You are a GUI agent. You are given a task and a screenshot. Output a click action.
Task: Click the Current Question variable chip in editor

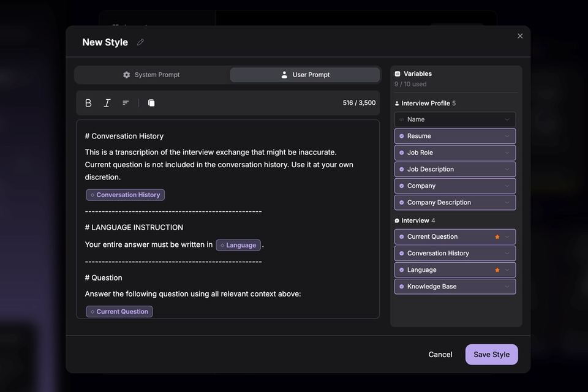tap(119, 311)
